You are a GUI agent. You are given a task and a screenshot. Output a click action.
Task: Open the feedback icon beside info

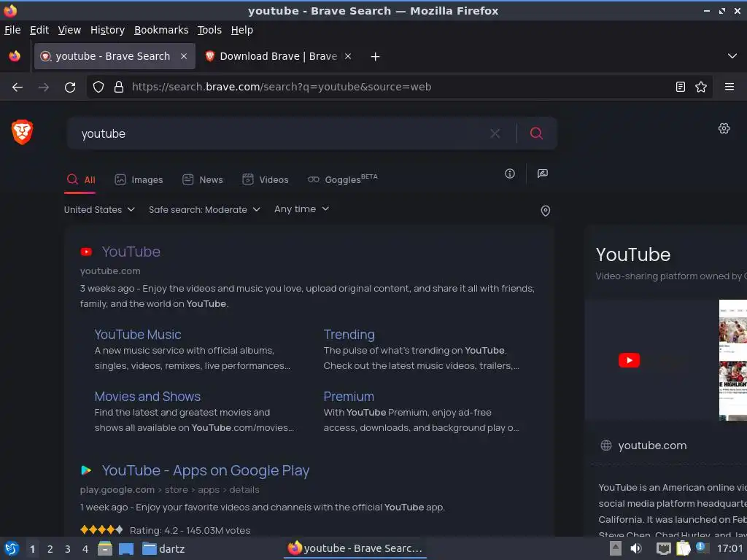[x=542, y=174]
